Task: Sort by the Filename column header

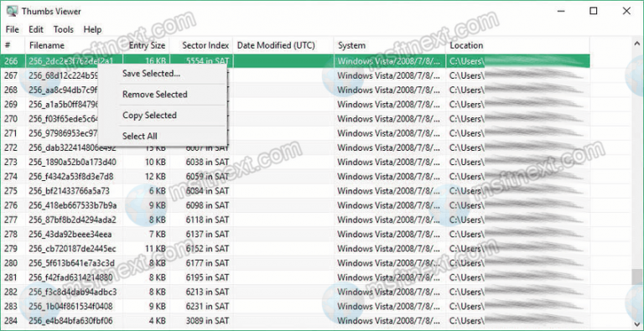Action: (x=74, y=45)
